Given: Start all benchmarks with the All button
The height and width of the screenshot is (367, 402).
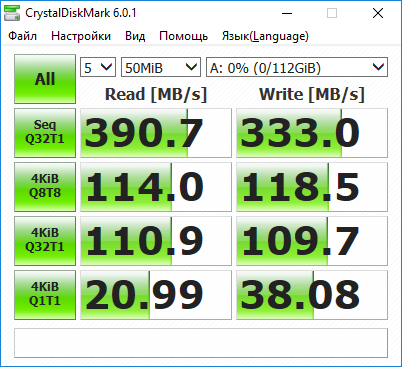Looking at the screenshot, I should pyautogui.click(x=45, y=79).
